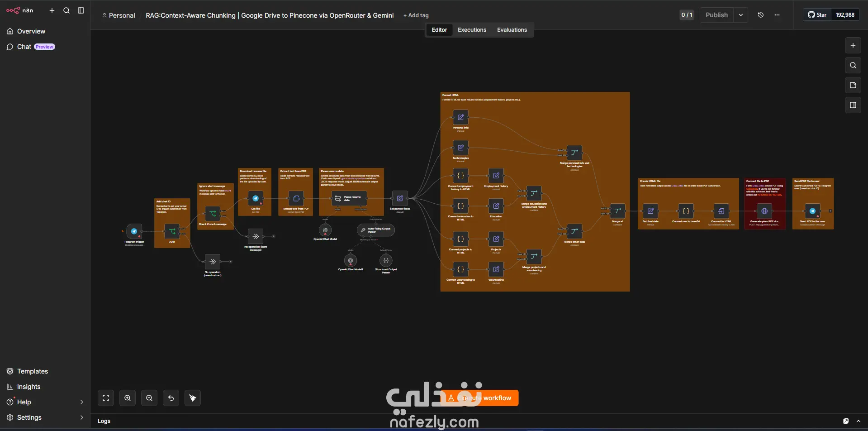The width and height of the screenshot is (868, 431).
Task: Select the Convert raw to base64 node
Action: (x=686, y=211)
